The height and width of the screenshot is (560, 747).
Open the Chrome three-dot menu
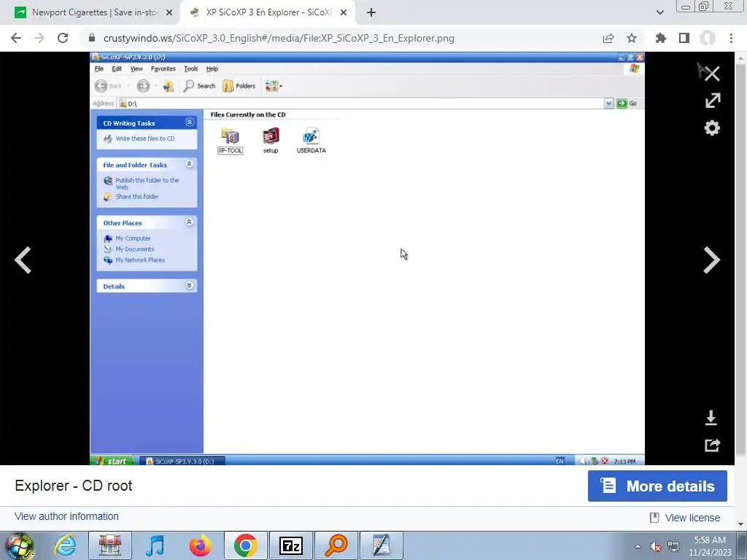[x=731, y=38]
